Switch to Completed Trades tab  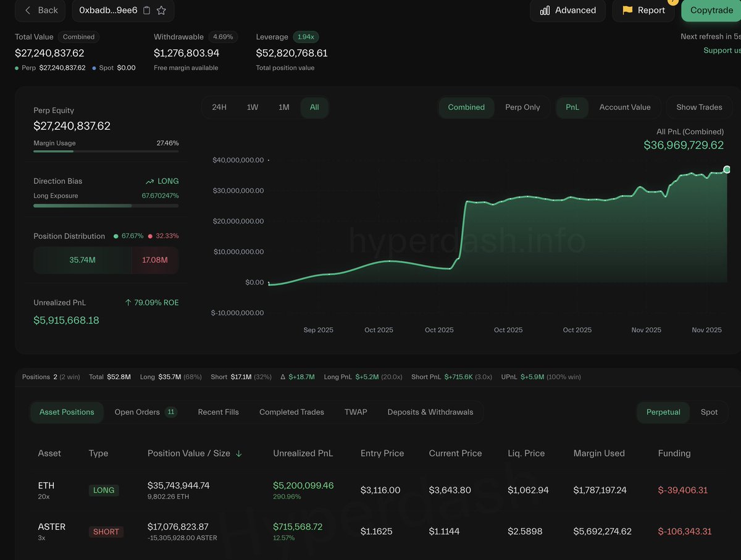click(291, 412)
